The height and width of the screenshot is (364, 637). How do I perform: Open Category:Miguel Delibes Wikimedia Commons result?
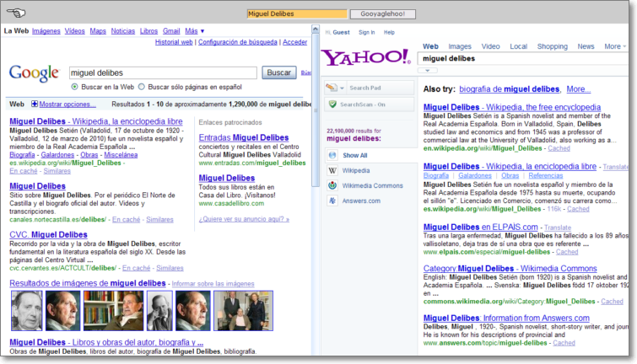pos(510,268)
